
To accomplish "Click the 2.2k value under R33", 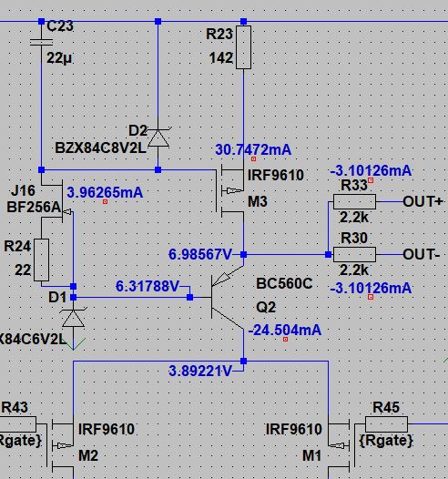I will pos(354,218).
